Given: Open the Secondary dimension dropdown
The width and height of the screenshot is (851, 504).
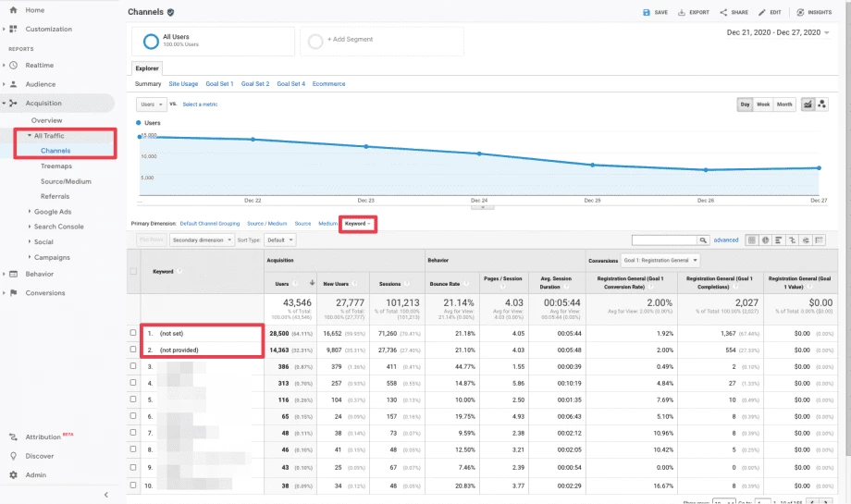Looking at the screenshot, I should (202, 240).
